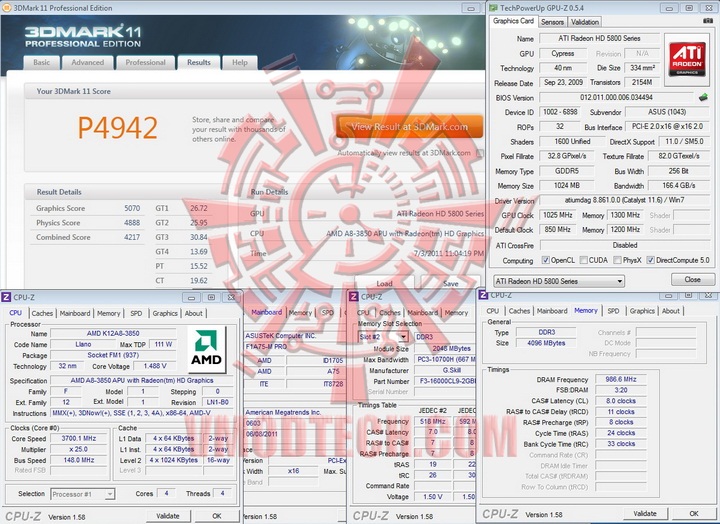Click the GPU-Z screenshot camera icon
This screenshot has height=524, width=720.
(x=708, y=21)
